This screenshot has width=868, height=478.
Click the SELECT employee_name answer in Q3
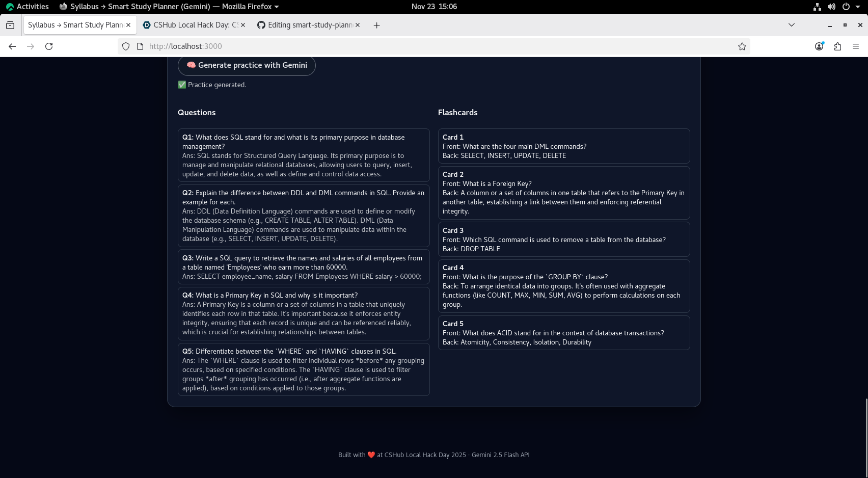coord(302,277)
